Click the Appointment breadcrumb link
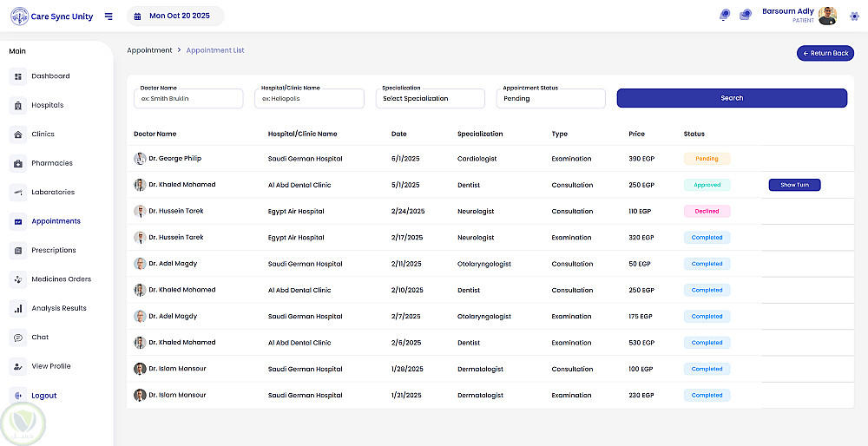 pos(149,50)
